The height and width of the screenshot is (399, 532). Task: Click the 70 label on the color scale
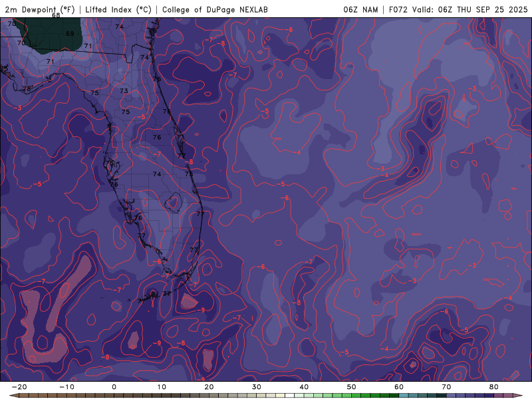(446, 387)
